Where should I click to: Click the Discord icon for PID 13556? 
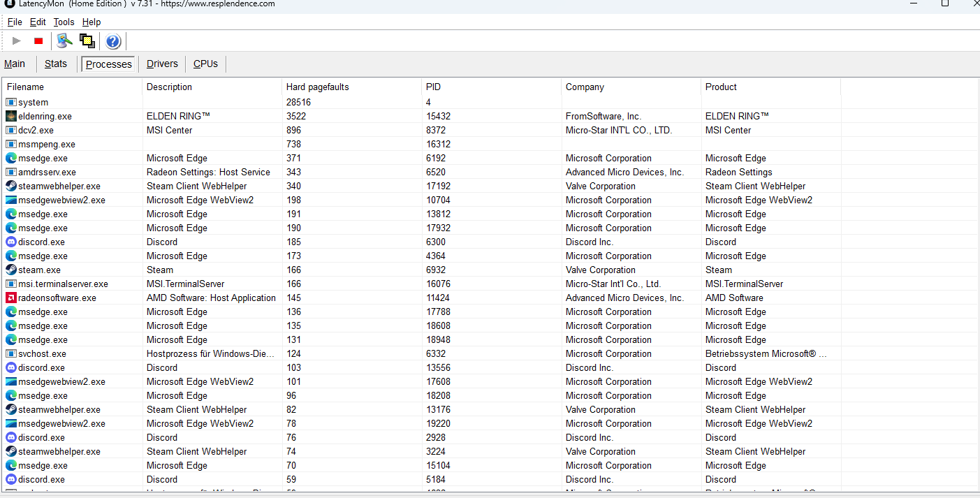11,367
